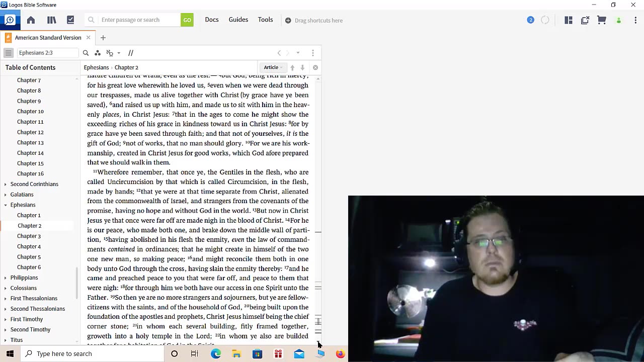Open the checklist factbook icon
The height and width of the screenshot is (362, 644).
[70, 20]
